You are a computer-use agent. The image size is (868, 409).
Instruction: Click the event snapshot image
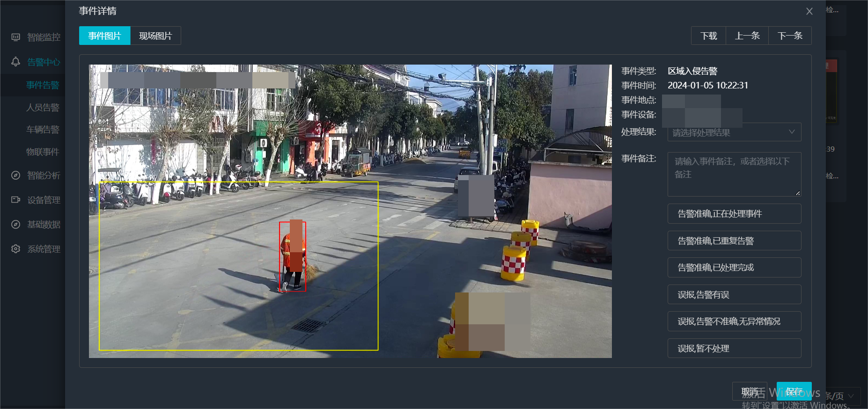coord(350,211)
